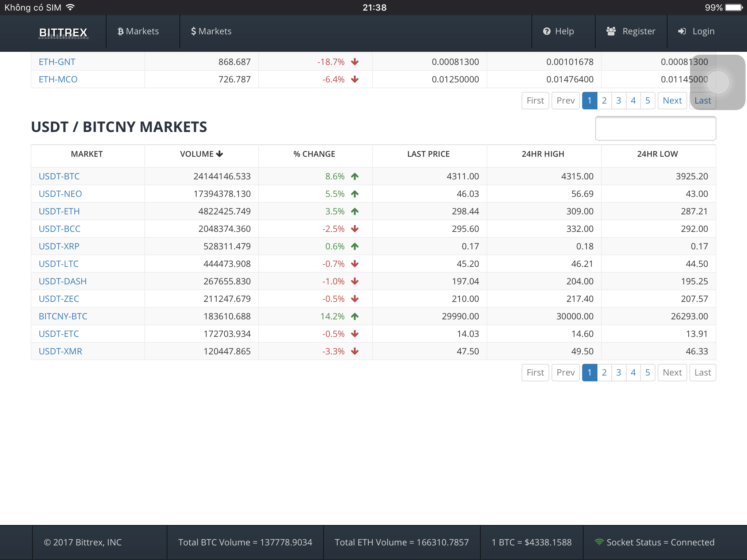Tap the Wi-Fi icon in status bar
This screenshot has width=747, height=560.
pos(70,7)
